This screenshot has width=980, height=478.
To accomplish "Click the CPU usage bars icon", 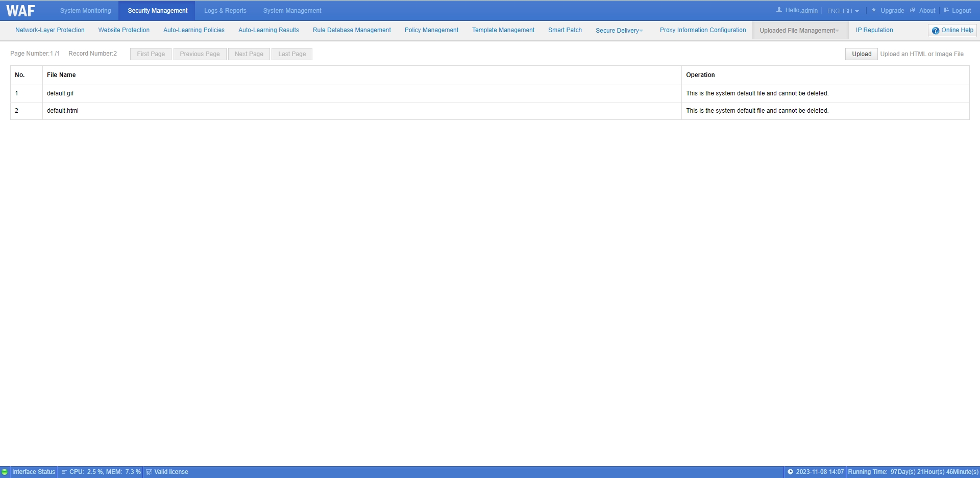I will pos(64,472).
